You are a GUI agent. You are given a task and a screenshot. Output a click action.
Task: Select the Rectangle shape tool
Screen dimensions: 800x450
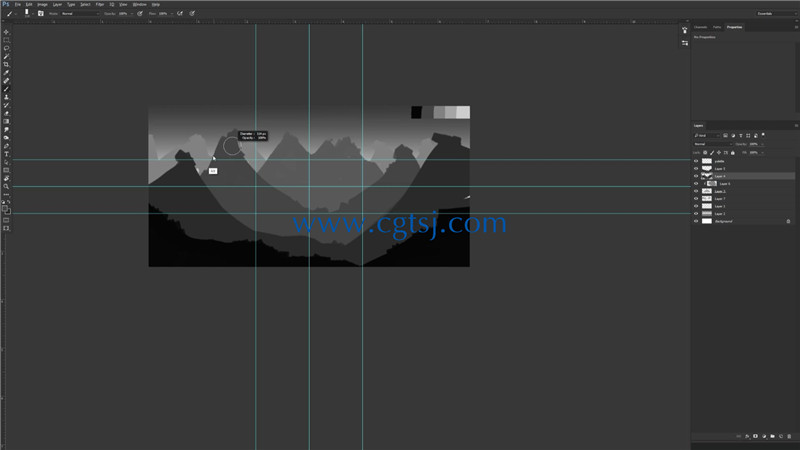click(x=6, y=170)
